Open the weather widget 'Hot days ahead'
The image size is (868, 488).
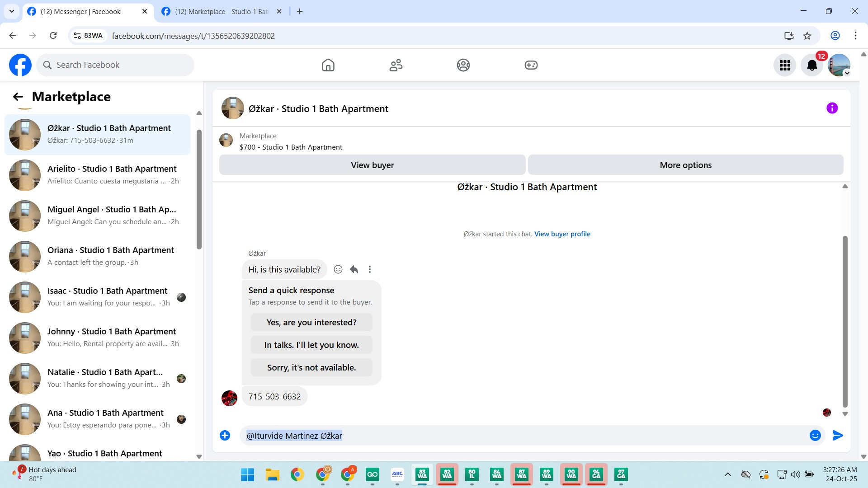click(x=44, y=474)
